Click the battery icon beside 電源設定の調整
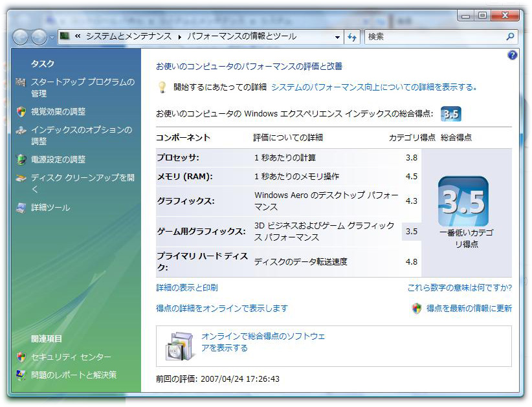The image size is (532, 407). coord(21,159)
